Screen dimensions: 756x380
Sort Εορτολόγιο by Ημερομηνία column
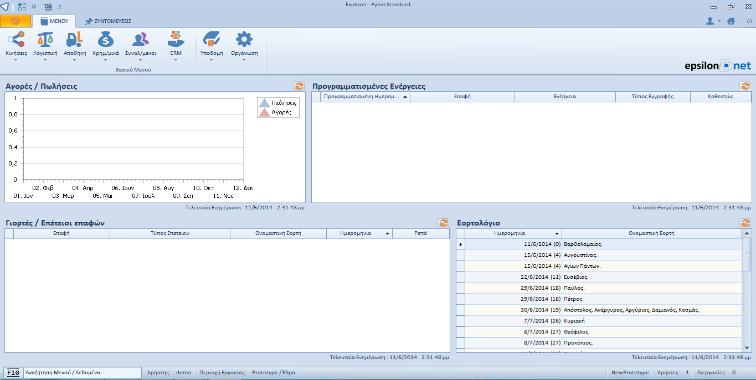coord(513,233)
